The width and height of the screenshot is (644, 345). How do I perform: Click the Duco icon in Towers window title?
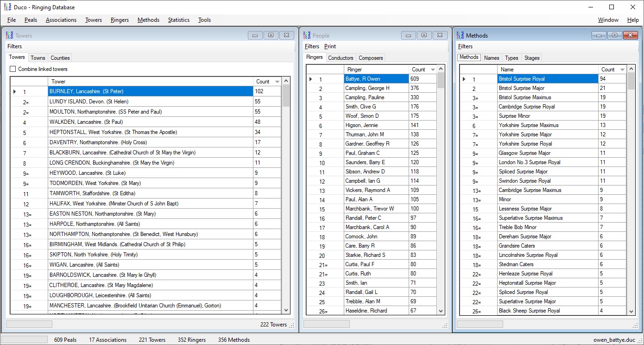[x=9, y=36]
